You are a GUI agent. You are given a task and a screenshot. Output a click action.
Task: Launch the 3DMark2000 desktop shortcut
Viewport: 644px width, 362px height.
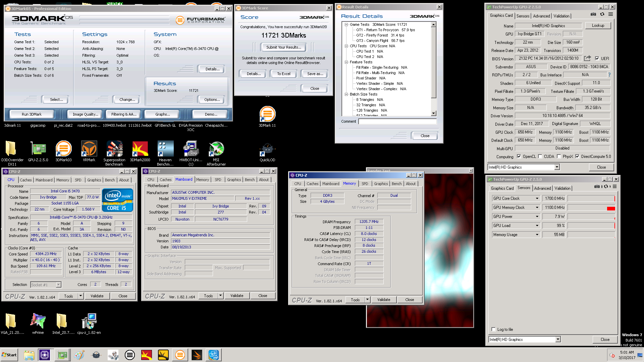pos(140,148)
